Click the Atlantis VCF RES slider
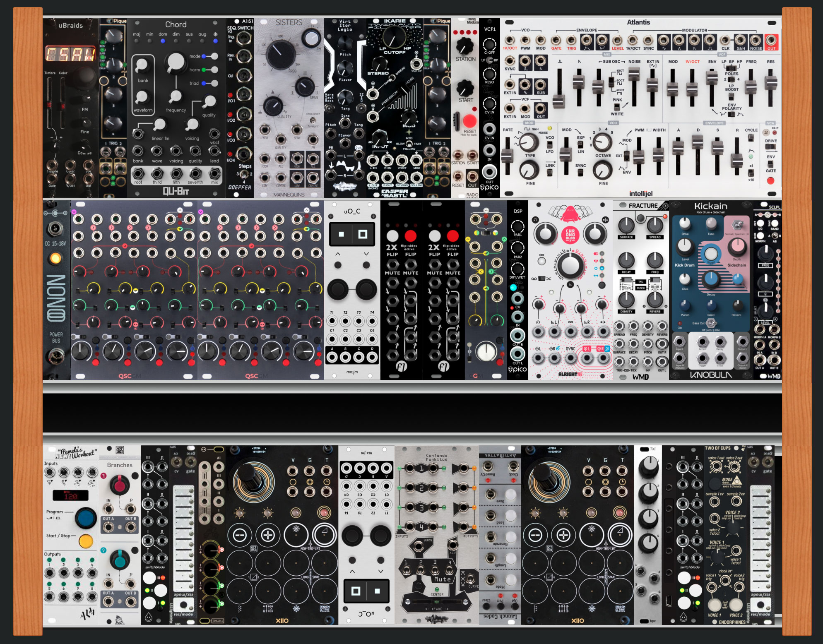The height and width of the screenshot is (644, 823). pos(770,83)
